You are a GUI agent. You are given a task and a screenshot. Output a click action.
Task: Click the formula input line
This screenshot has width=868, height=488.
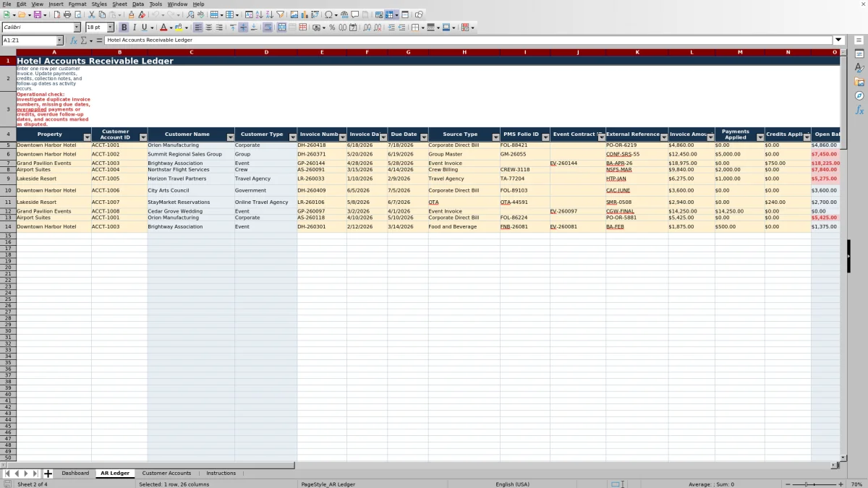click(x=469, y=40)
